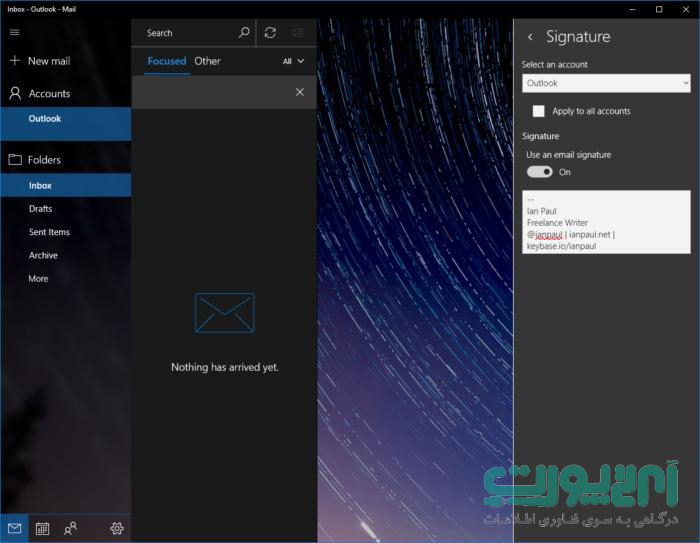700x543 pixels.
Task: Sync the mailbox with refresh icon
Action: click(x=270, y=33)
